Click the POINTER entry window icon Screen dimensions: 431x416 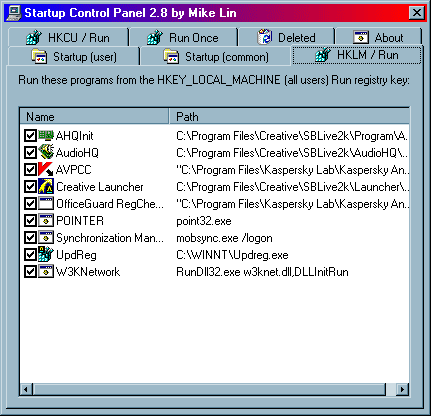point(46,220)
